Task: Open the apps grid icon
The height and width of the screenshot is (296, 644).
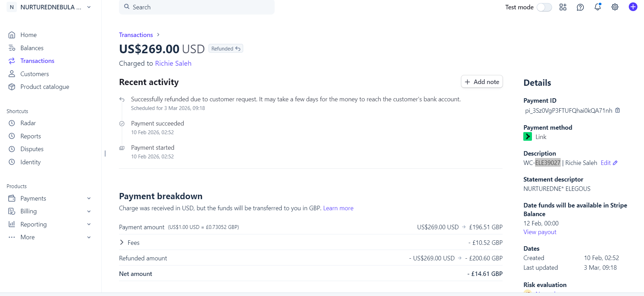Action: [563, 7]
